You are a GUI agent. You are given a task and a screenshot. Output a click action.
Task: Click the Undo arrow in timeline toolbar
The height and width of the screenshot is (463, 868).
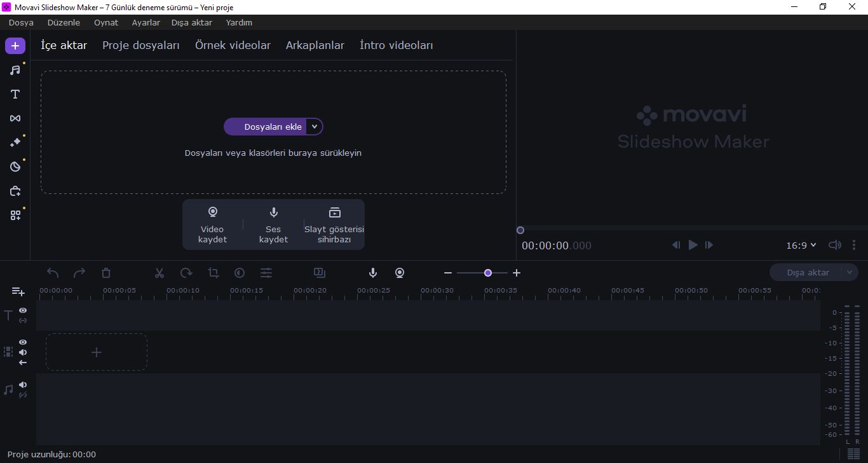[53, 273]
